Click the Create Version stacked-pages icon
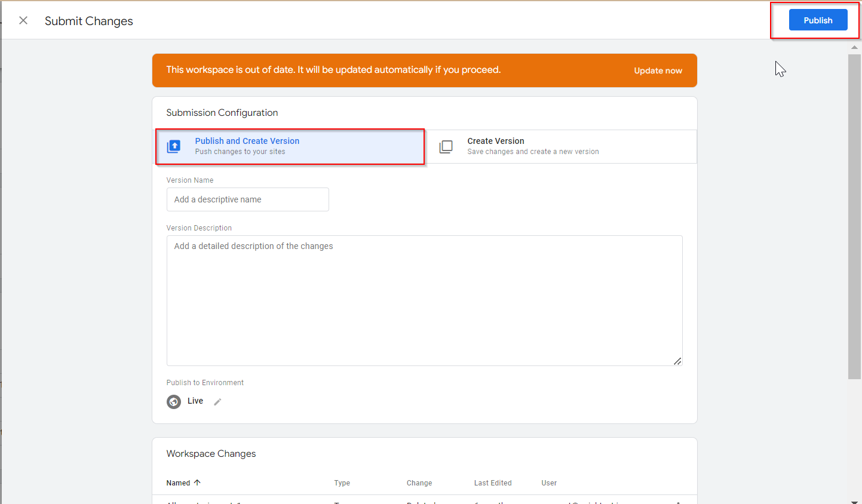 (x=446, y=147)
